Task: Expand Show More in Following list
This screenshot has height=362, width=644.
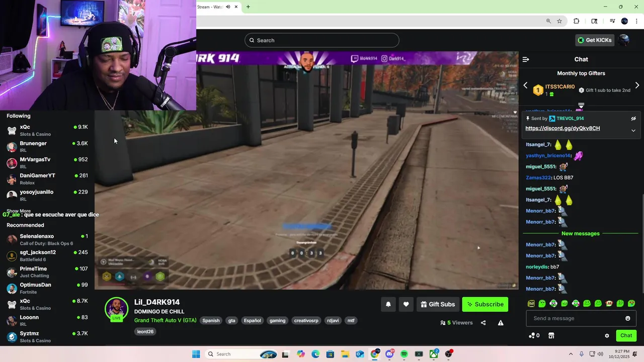Action: [x=19, y=211]
